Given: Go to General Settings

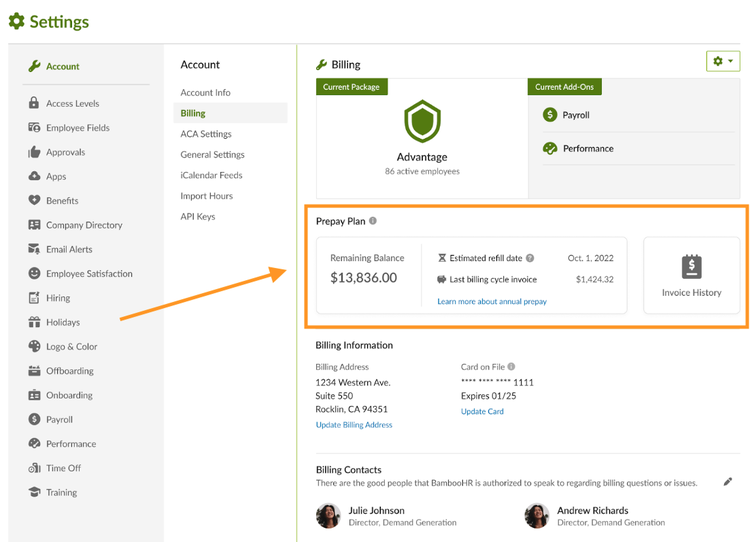Looking at the screenshot, I should coord(212,155).
